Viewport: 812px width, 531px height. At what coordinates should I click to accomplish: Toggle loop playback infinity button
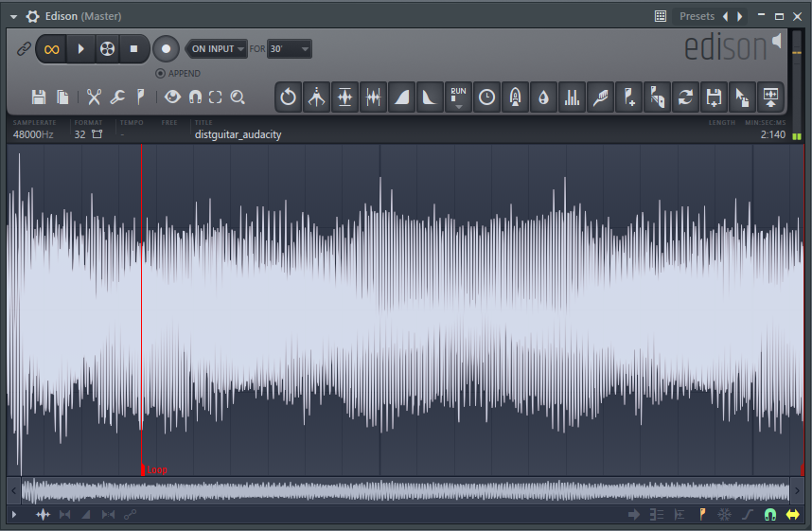[x=52, y=48]
